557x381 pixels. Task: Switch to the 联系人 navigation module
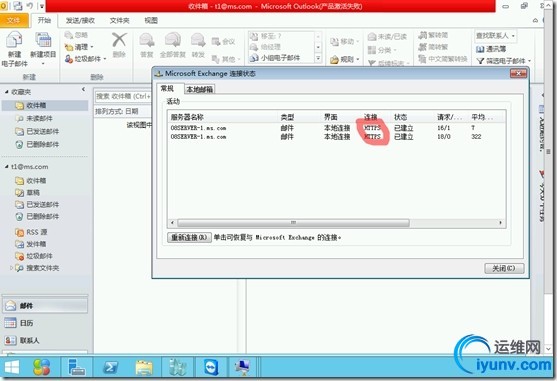pos(45,340)
